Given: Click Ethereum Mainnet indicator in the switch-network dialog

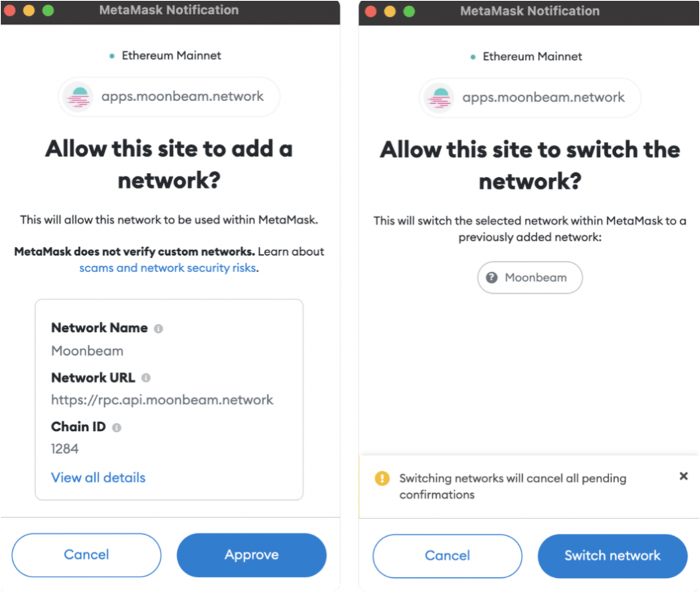Looking at the screenshot, I should pos(527,57).
